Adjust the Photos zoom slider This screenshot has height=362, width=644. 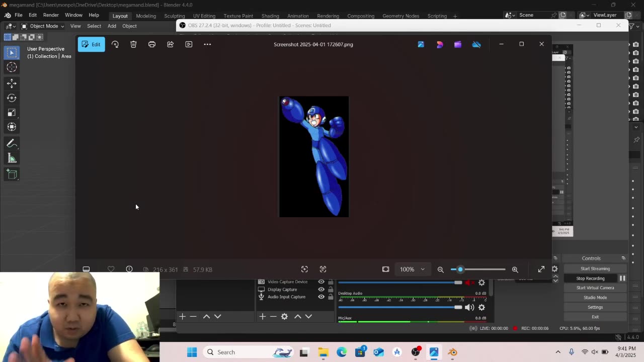pyautogui.click(x=478, y=269)
